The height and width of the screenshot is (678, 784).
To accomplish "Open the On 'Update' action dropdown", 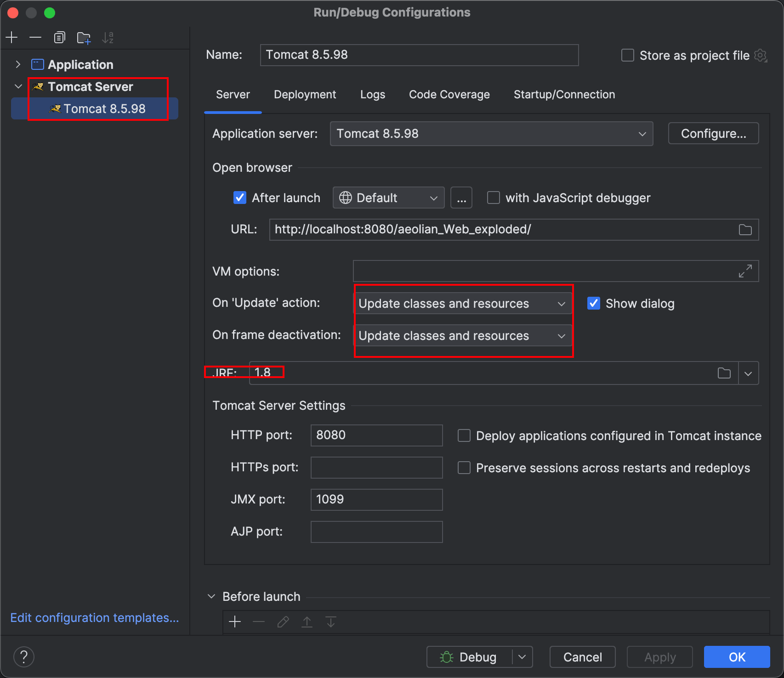I will tap(462, 303).
